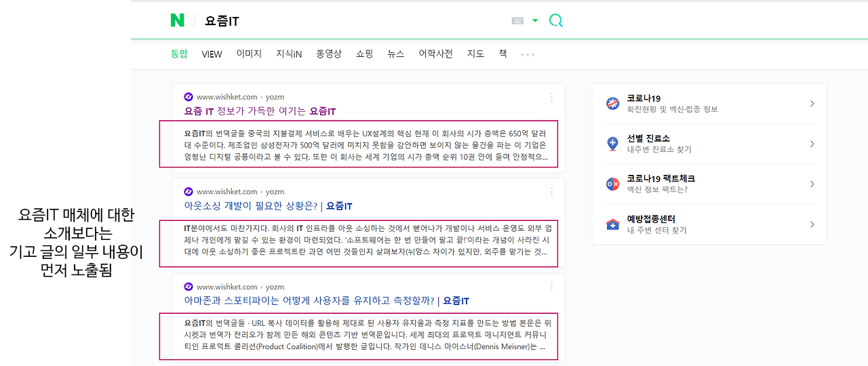
Task: Open the result titled 요즘 IT 정보가 가득한 여기는 요즘IT
Action: click(260, 111)
